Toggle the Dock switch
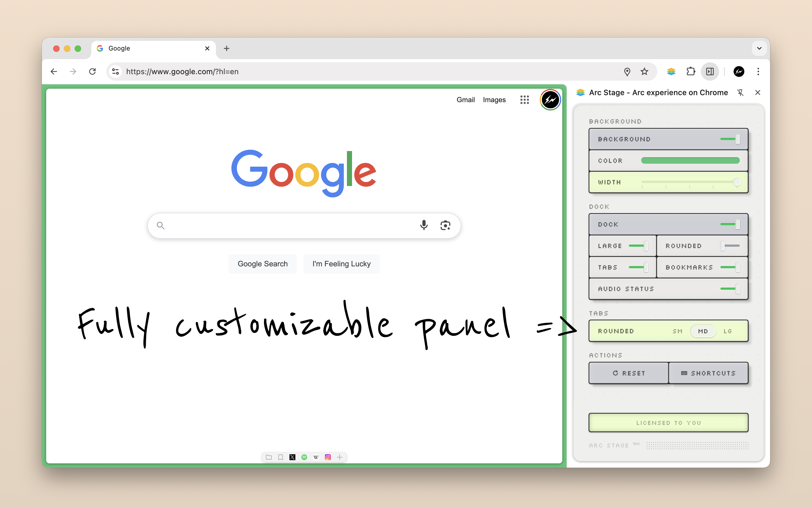Image resolution: width=812 pixels, height=508 pixels. click(730, 224)
